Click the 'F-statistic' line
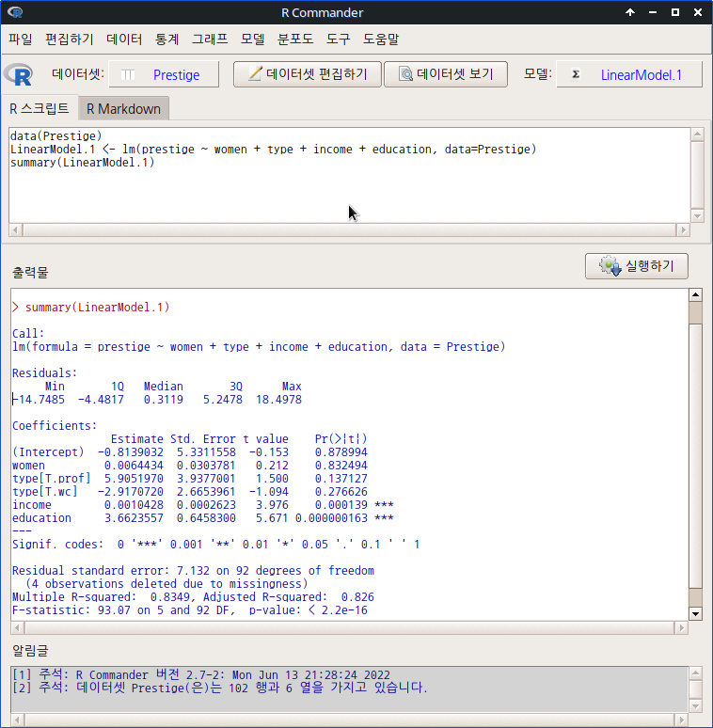 click(x=190, y=610)
